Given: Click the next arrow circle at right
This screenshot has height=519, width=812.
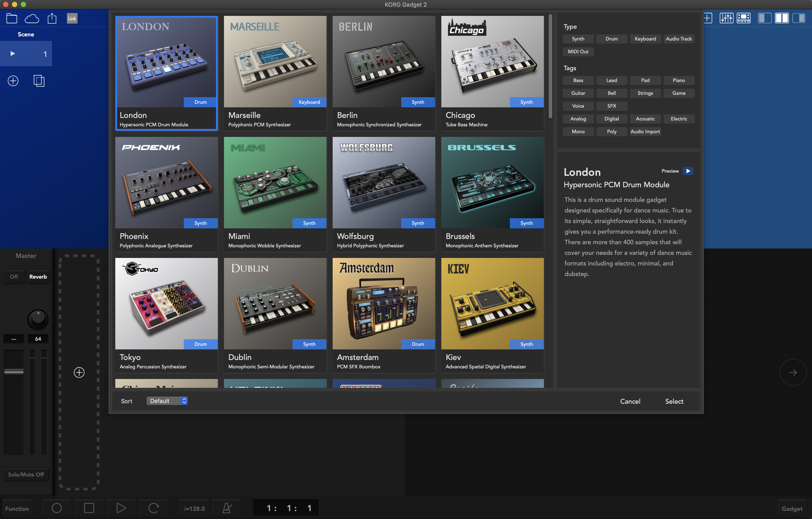Looking at the screenshot, I should (793, 372).
